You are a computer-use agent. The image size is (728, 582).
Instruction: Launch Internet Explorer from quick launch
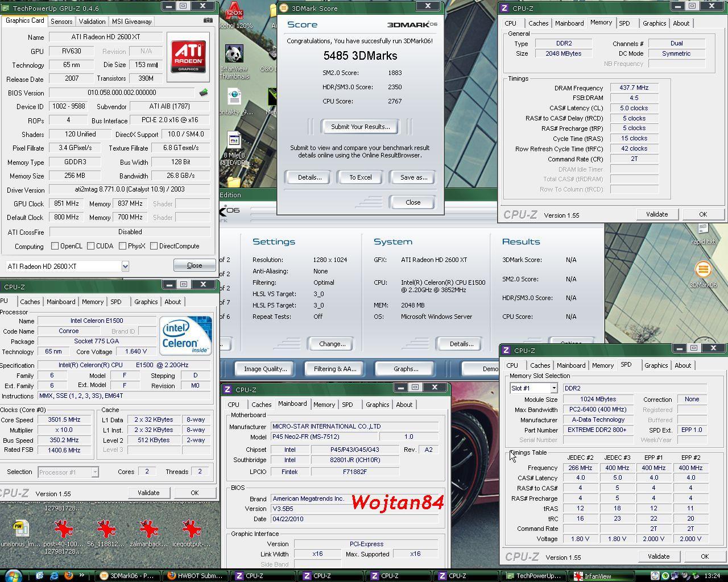54,575
